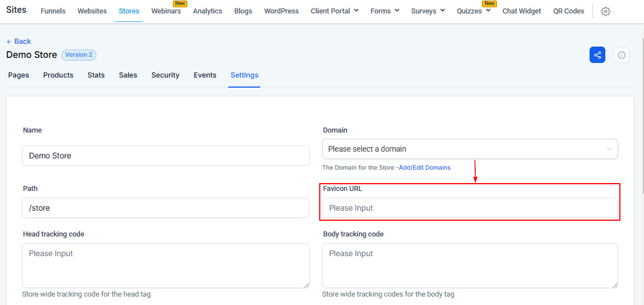
Task: Expand the Surveys dropdown menu
Action: click(427, 11)
